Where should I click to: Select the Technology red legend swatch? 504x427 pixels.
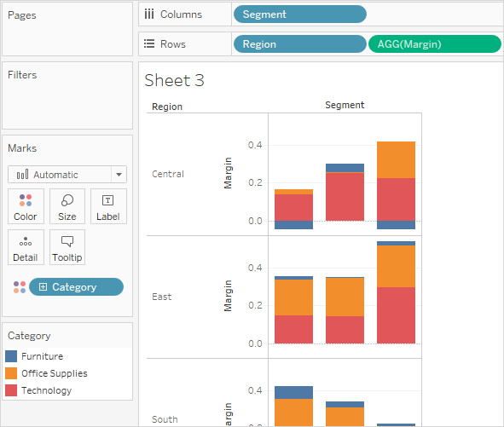11,390
